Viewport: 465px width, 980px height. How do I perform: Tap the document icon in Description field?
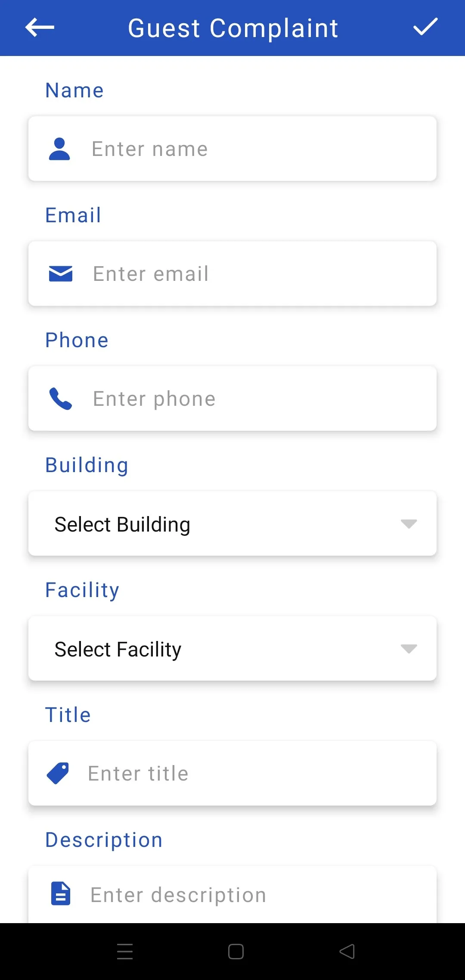point(61,893)
